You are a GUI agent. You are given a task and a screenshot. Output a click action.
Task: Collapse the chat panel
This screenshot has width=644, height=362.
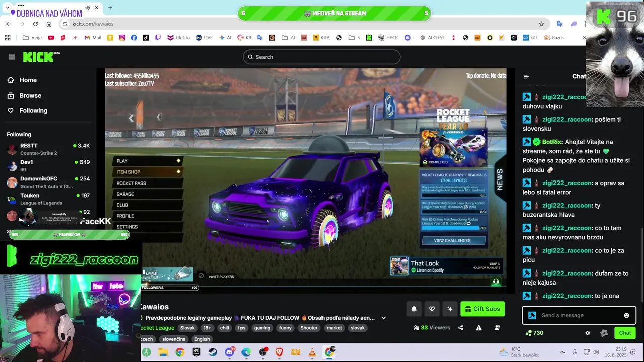pyautogui.click(x=526, y=77)
